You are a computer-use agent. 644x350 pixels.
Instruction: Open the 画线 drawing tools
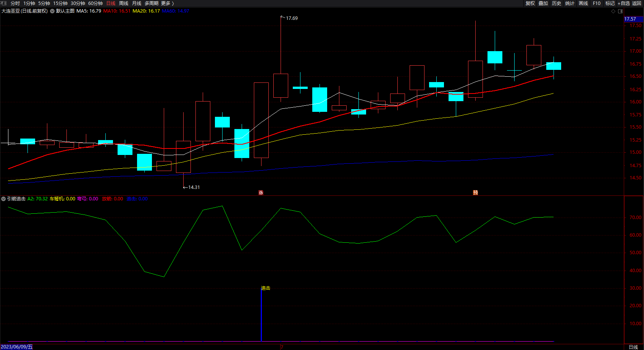pyautogui.click(x=583, y=3)
